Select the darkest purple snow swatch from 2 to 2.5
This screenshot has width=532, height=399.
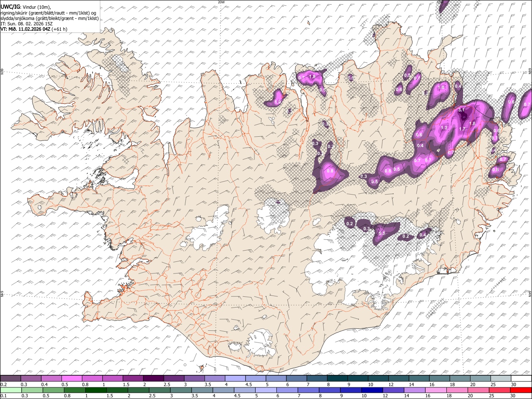(153, 379)
